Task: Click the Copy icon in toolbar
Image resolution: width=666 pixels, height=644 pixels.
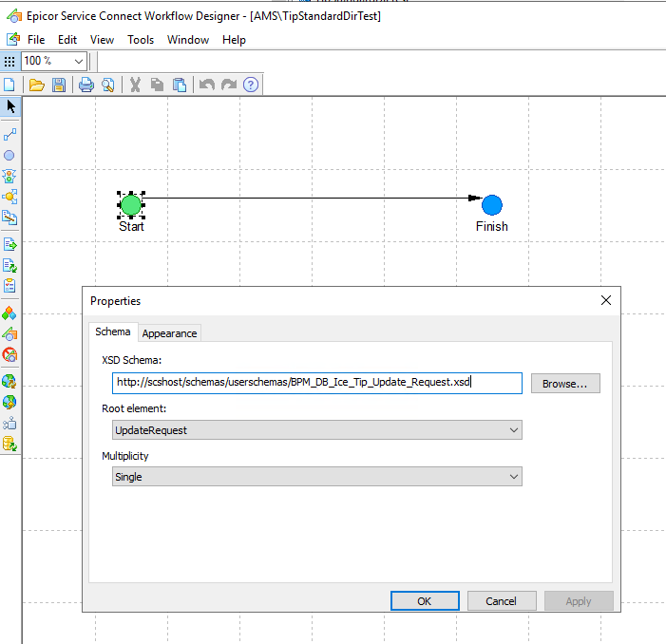Action: click(157, 85)
